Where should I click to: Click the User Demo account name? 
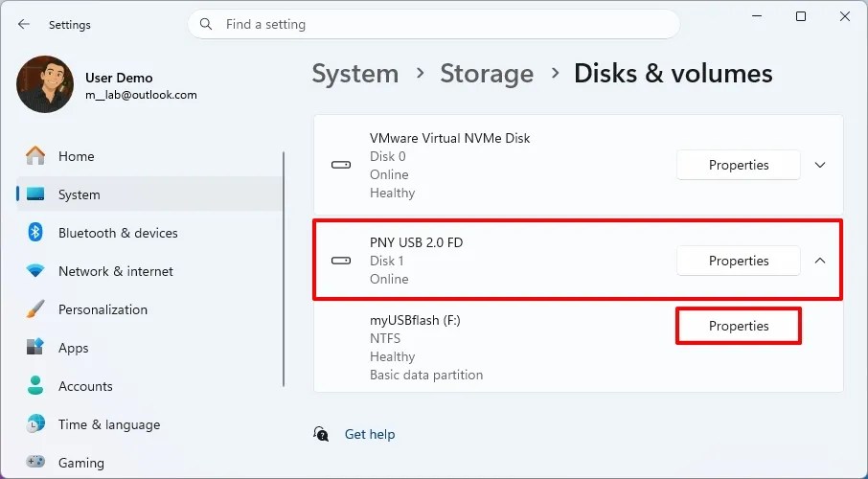click(x=119, y=78)
